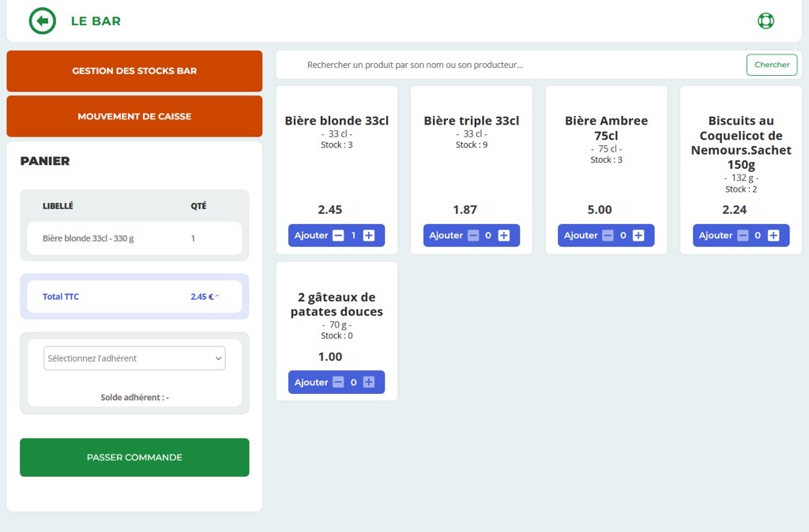Open Mouvement de caisse

point(134,117)
